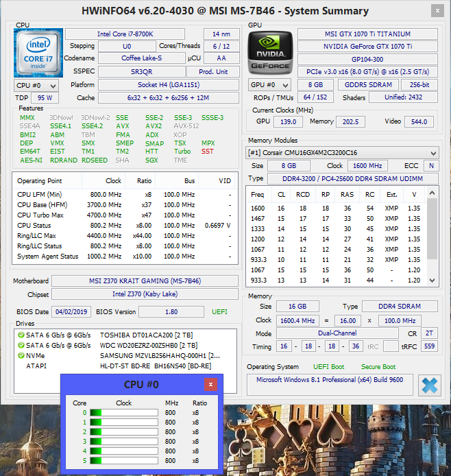451x476 pixels.
Task: Click the BIOS Date 04/02/2019 field
Action: (x=71, y=312)
